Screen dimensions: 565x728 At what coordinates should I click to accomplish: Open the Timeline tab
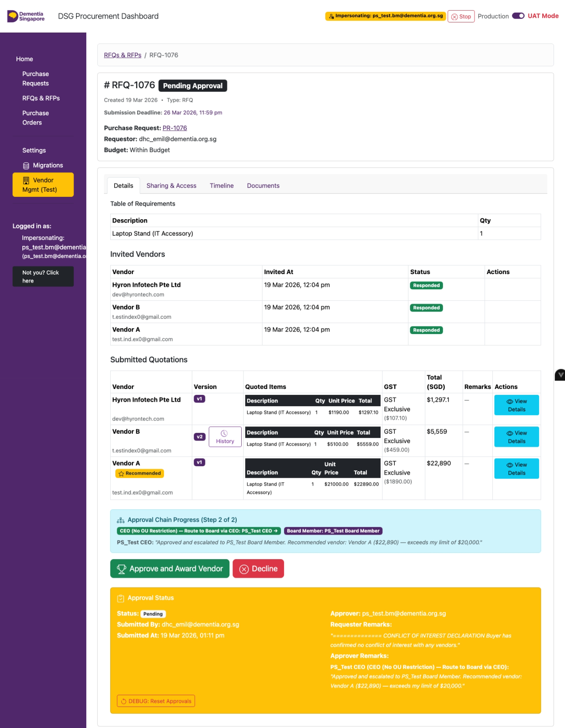coord(222,186)
